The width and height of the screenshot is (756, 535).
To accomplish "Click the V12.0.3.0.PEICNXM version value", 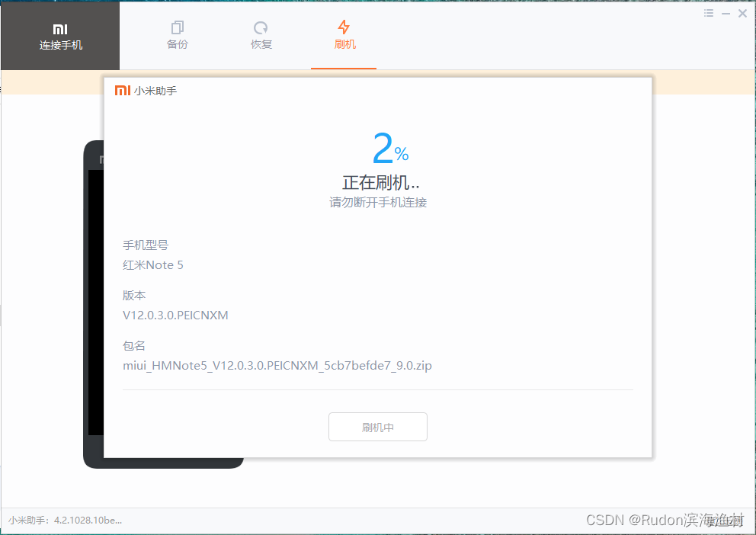I will (175, 316).
